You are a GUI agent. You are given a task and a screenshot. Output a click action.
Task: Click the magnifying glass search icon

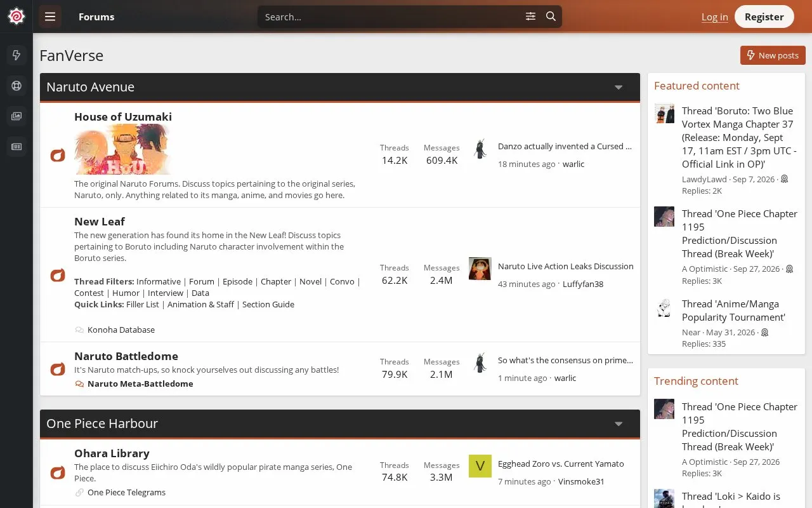[551, 17]
